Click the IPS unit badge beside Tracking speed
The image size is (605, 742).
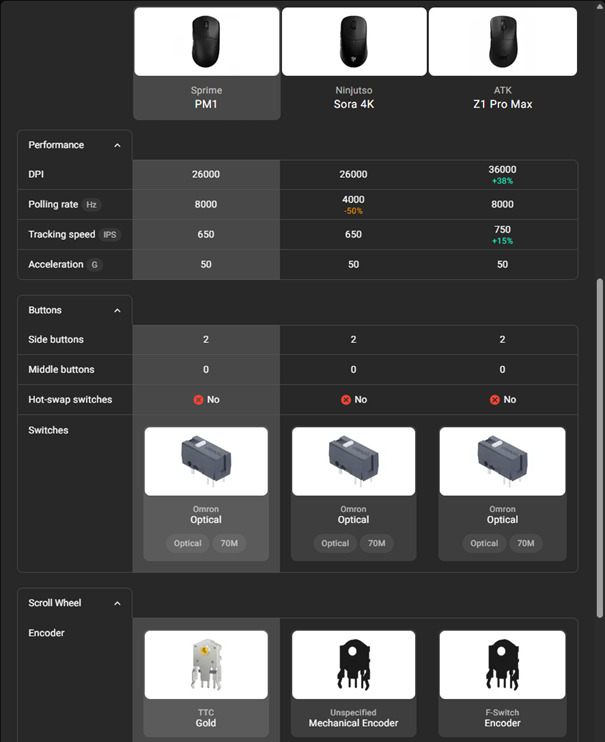tap(110, 235)
